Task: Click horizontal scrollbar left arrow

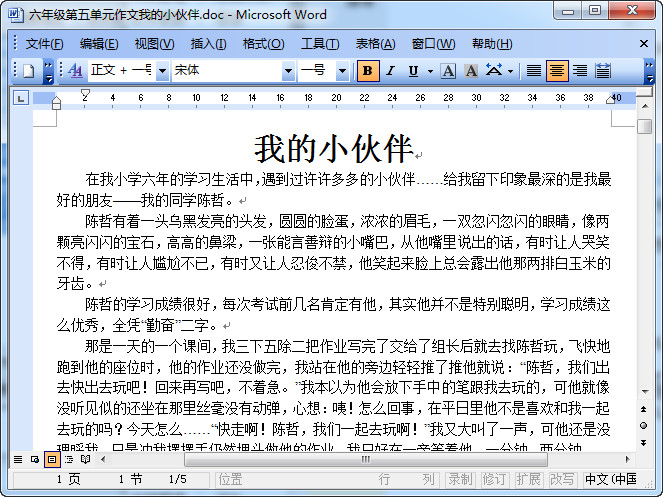Action: [x=103, y=459]
